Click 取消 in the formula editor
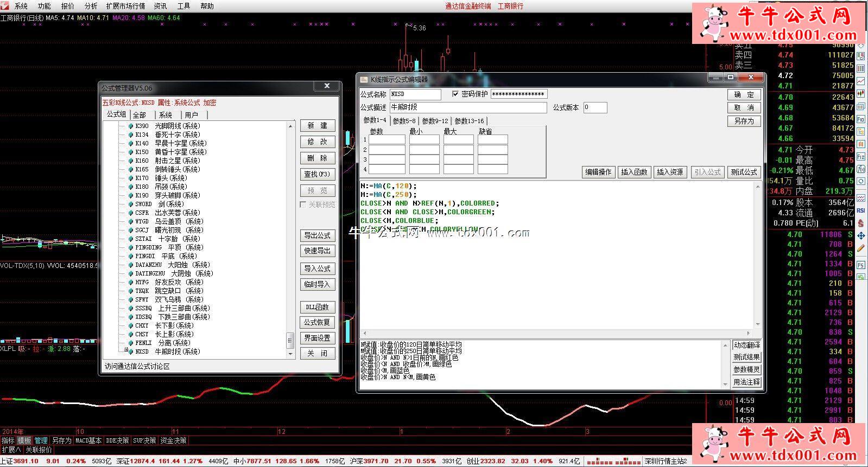The width and height of the screenshot is (868, 467). 744,107
